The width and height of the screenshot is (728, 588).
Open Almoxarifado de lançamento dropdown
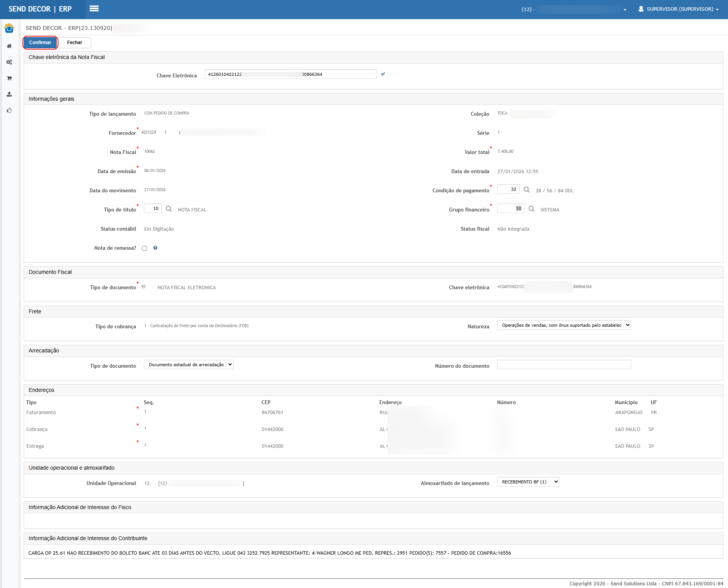(528, 482)
